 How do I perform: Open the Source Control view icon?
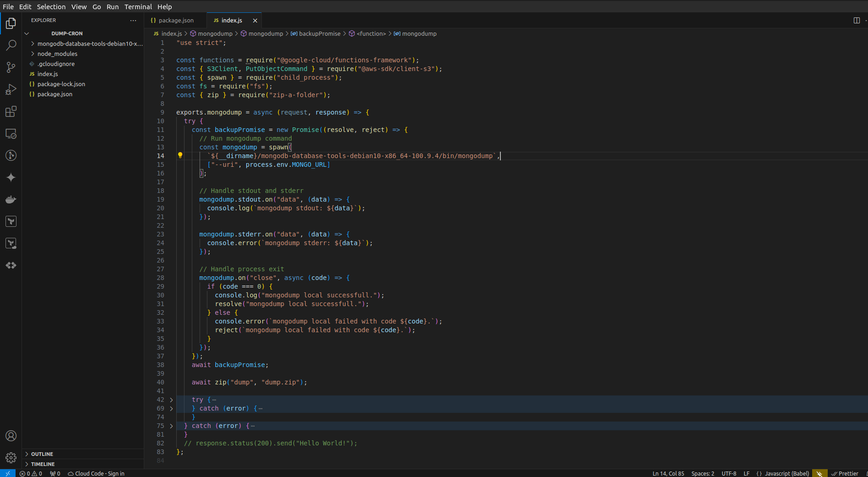tap(11, 67)
